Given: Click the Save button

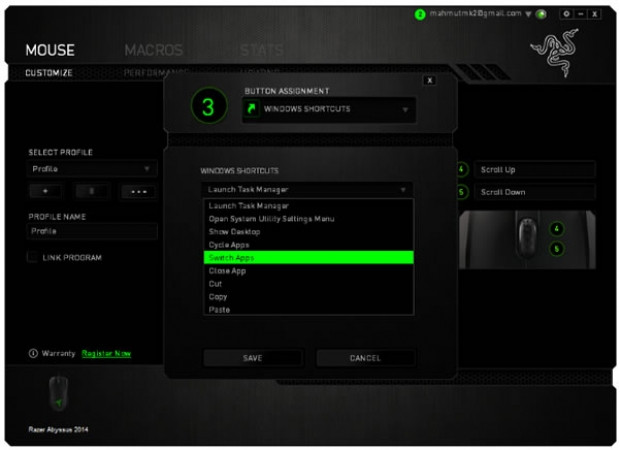Looking at the screenshot, I should coord(253,358).
